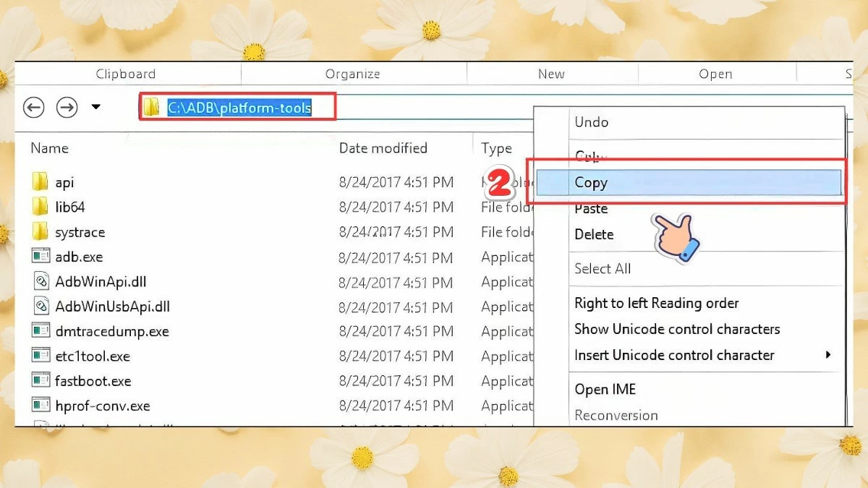Screen dimensions: 868x488
Task: Open the recent locations dropdown arrow
Action: click(95, 108)
